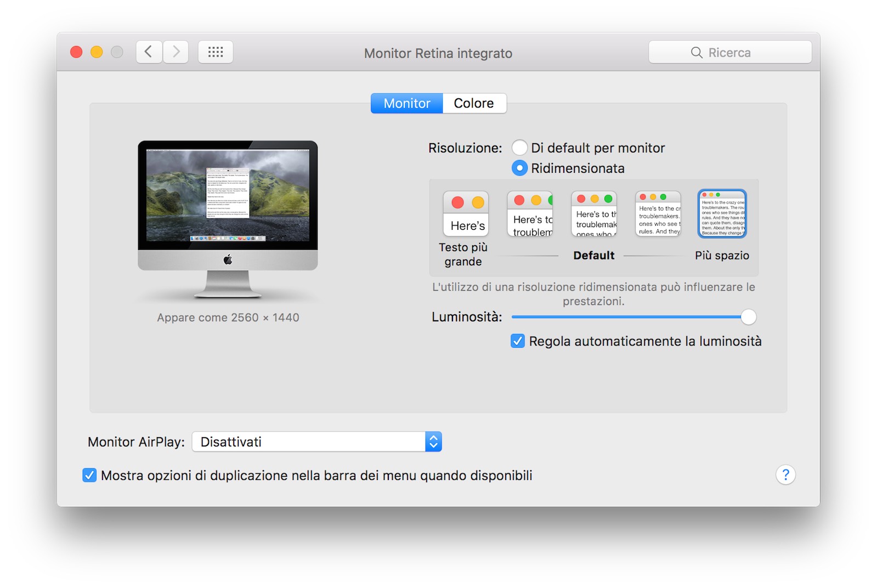Click the iMac preview image

tap(228, 219)
